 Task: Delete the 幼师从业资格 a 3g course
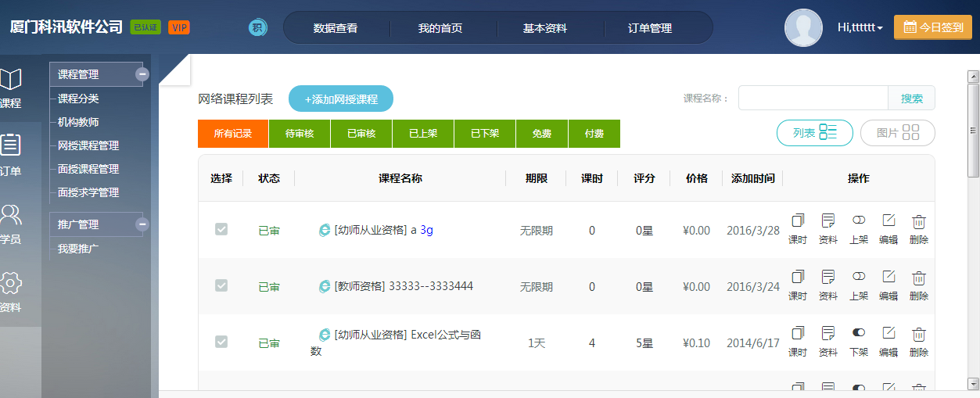pyautogui.click(x=919, y=221)
